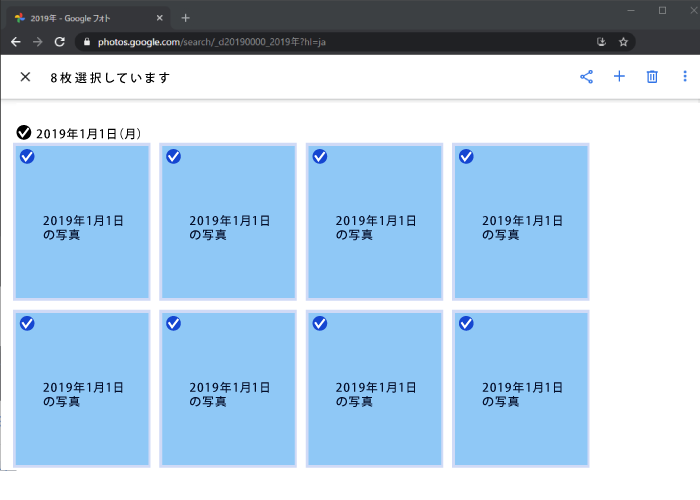Delete selected photos with trash icon
The height and width of the screenshot is (500, 700).
coord(652,77)
